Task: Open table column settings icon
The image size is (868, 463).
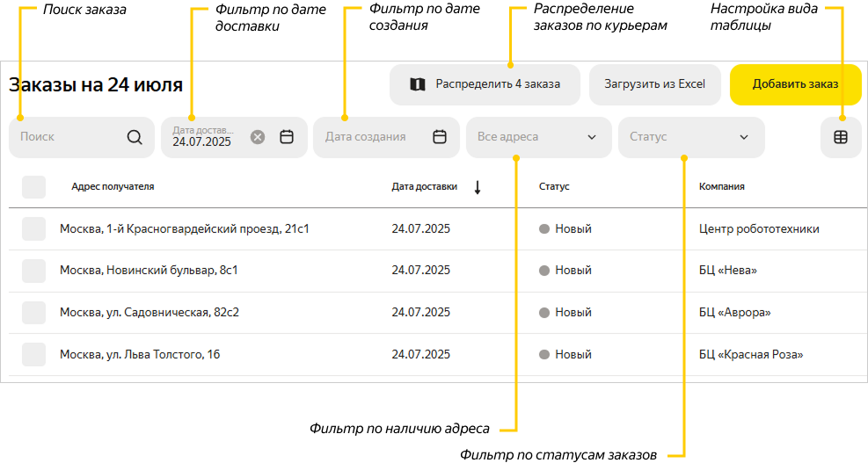Action: pos(841,137)
